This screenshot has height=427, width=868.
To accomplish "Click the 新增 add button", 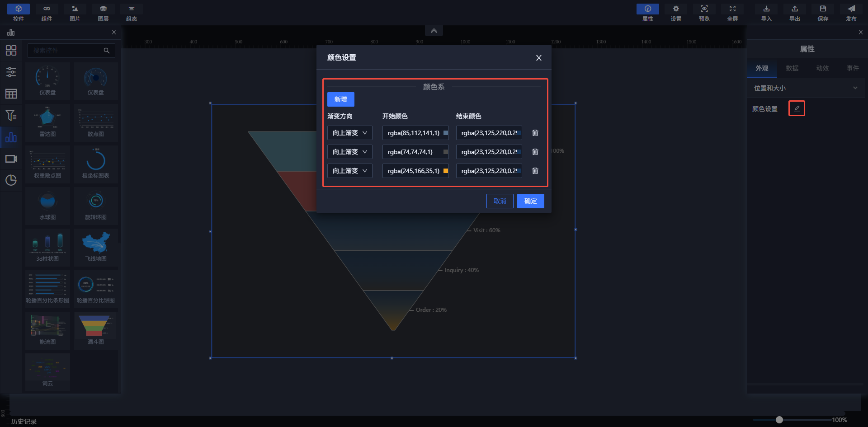I will click(x=341, y=99).
